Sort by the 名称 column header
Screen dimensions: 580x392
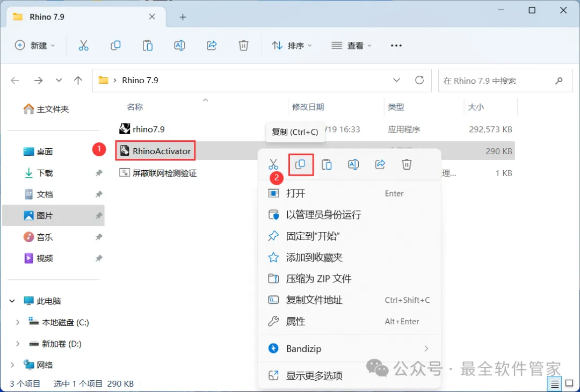point(135,107)
